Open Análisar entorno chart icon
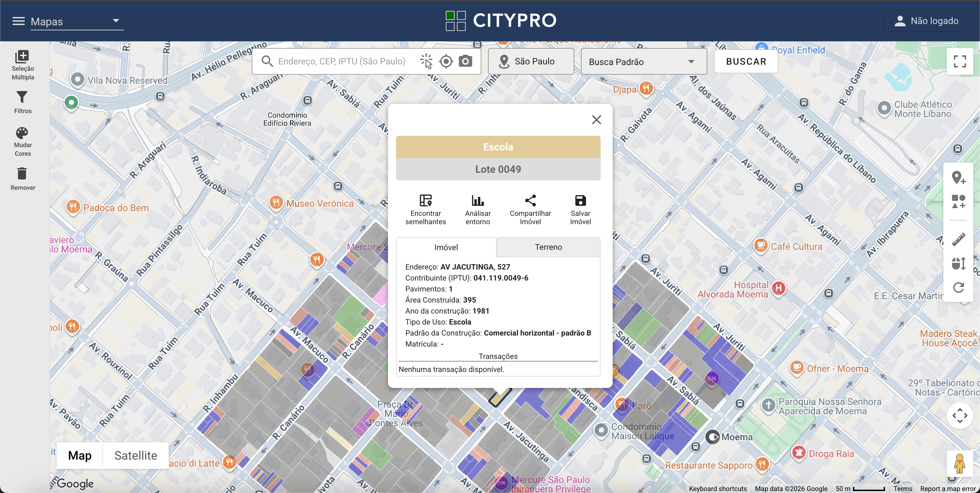The height and width of the screenshot is (493, 980). 477,209
